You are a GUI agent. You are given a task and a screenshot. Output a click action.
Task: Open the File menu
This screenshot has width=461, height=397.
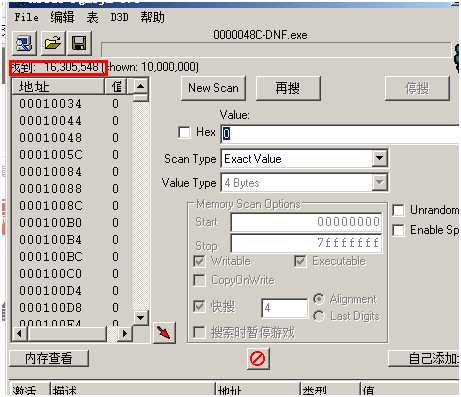click(26, 17)
